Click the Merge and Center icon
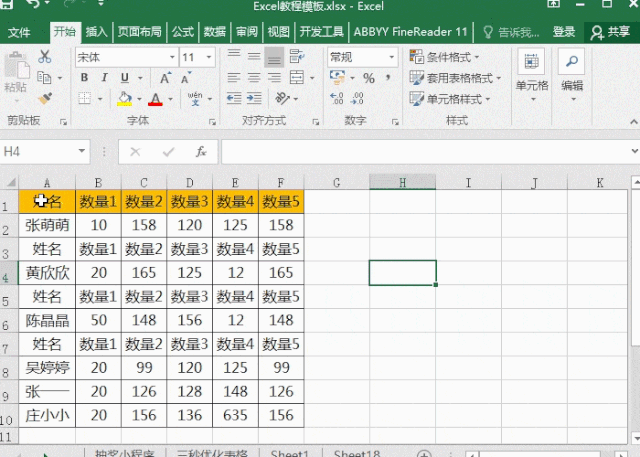This screenshot has width=640, height=457. pyautogui.click(x=297, y=78)
